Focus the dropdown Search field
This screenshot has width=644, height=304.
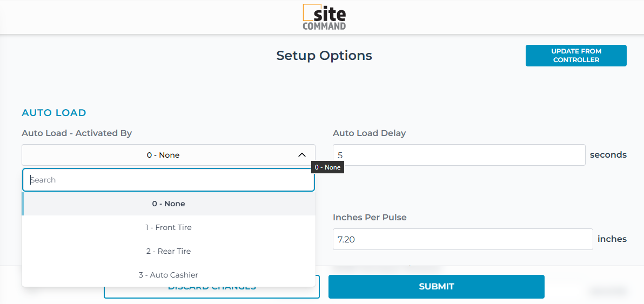tap(168, 180)
